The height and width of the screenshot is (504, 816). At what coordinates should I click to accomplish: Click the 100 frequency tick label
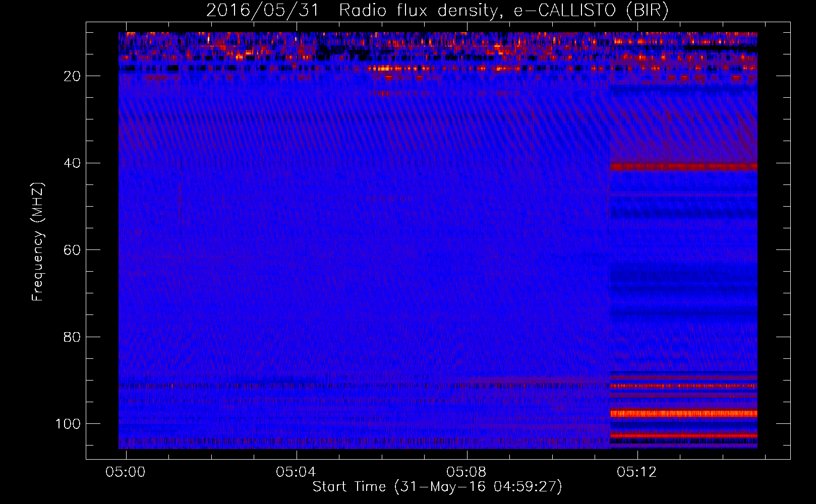[x=68, y=424]
